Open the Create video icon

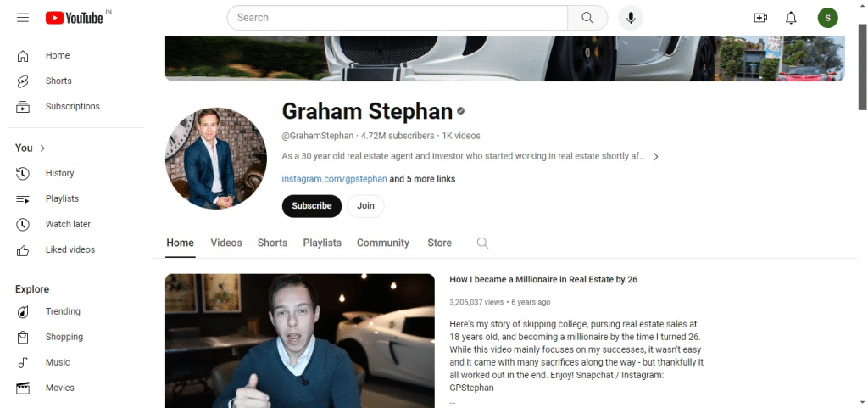760,18
